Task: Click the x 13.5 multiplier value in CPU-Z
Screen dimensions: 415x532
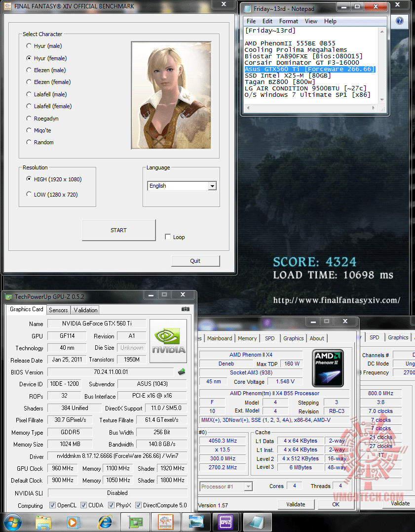Action: point(223,450)
